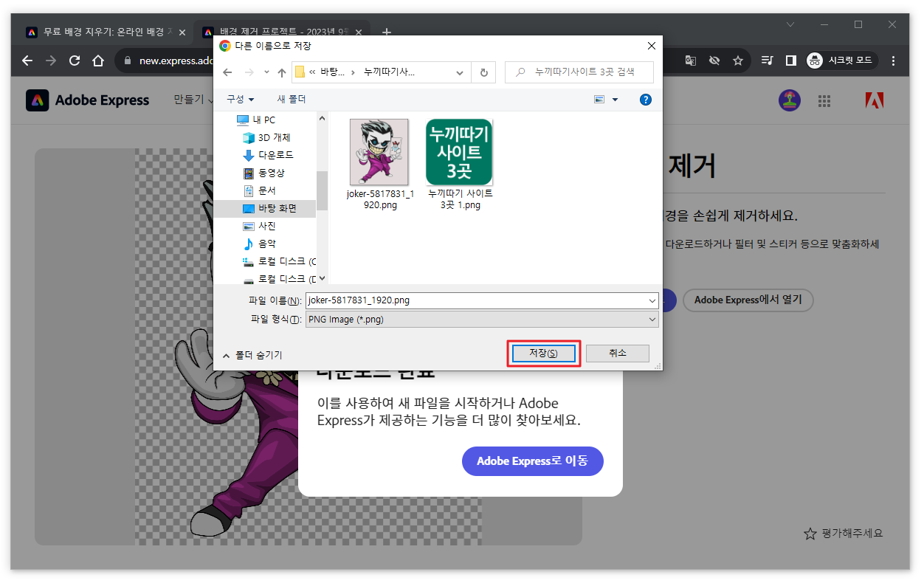Click the blocked tracking eye icon
924x586 pixels.
(714, 61)
